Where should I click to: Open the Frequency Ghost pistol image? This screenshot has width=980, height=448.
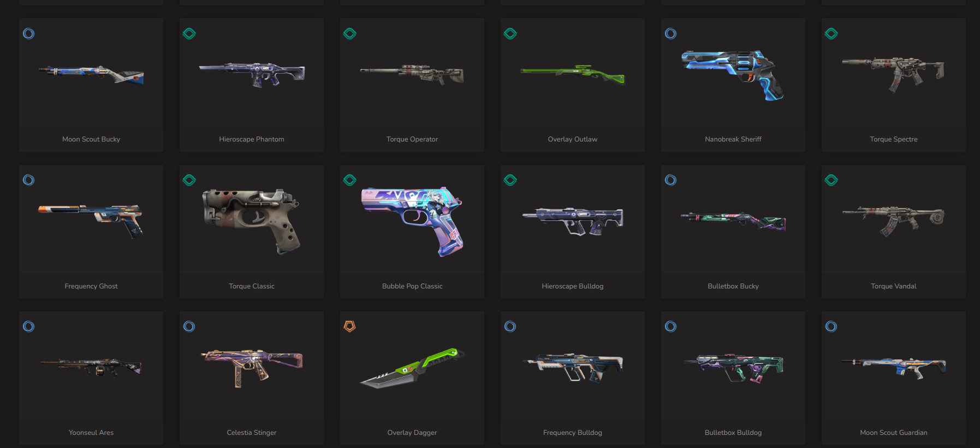pos(91,220)
